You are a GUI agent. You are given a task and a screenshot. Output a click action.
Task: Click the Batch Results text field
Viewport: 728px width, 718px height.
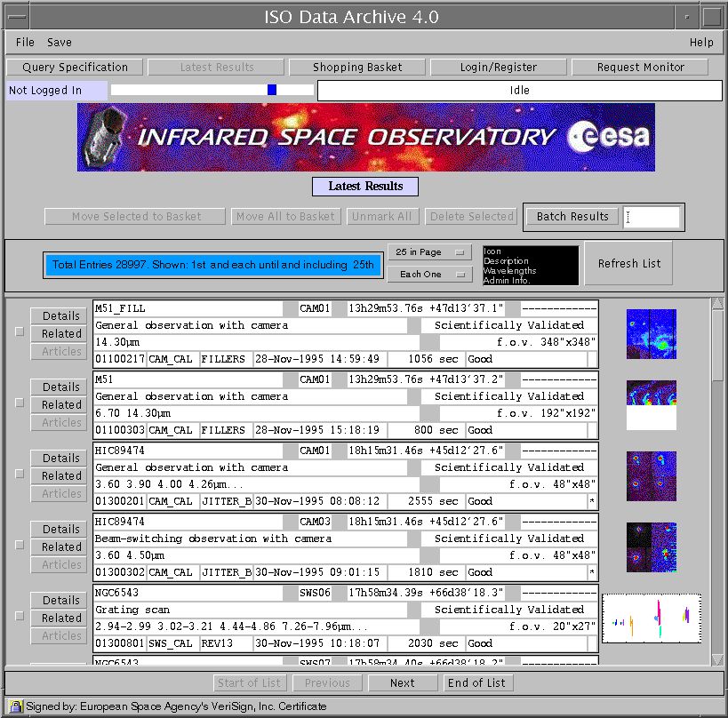[x=653, y=217]
